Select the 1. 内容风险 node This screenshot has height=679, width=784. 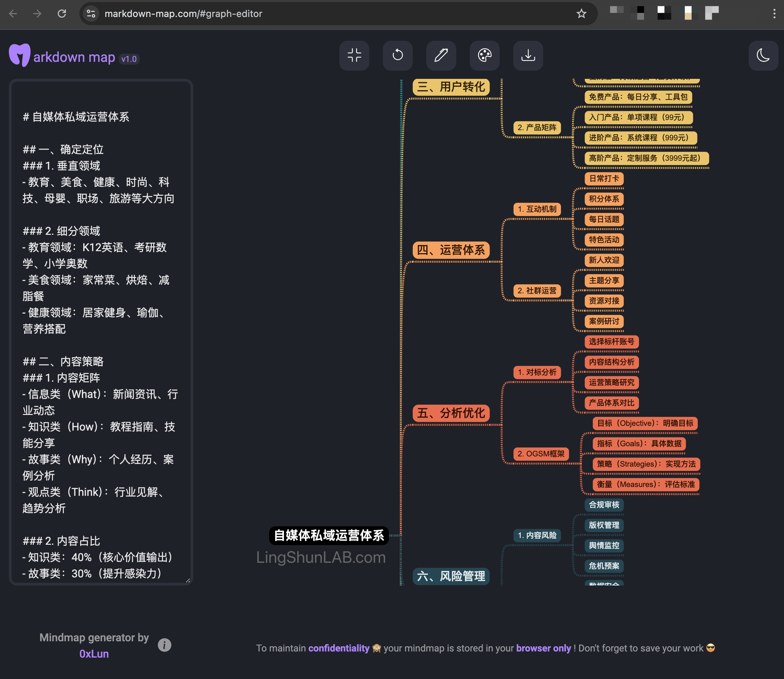click(537, 536)
